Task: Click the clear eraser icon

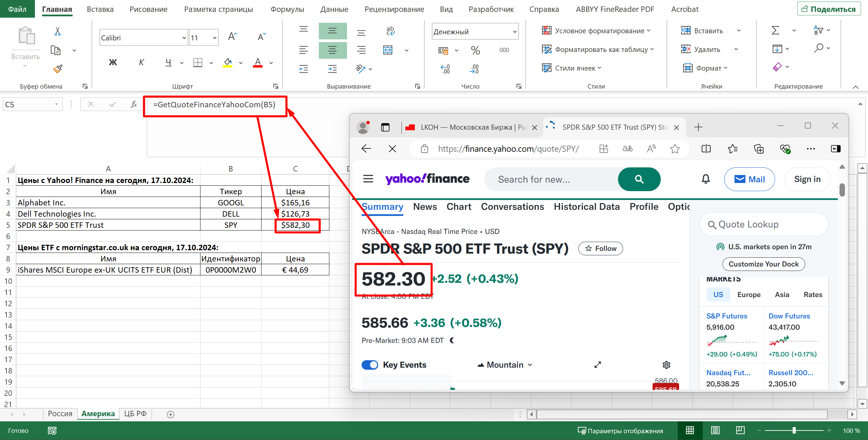Action: tap(777, 67)
